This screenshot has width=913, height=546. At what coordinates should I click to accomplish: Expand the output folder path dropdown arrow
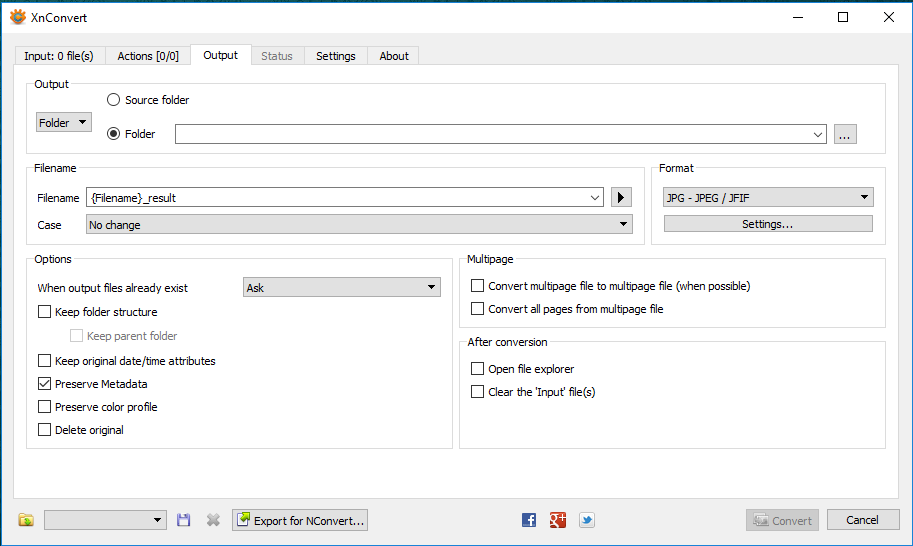(x=818, y=134)
